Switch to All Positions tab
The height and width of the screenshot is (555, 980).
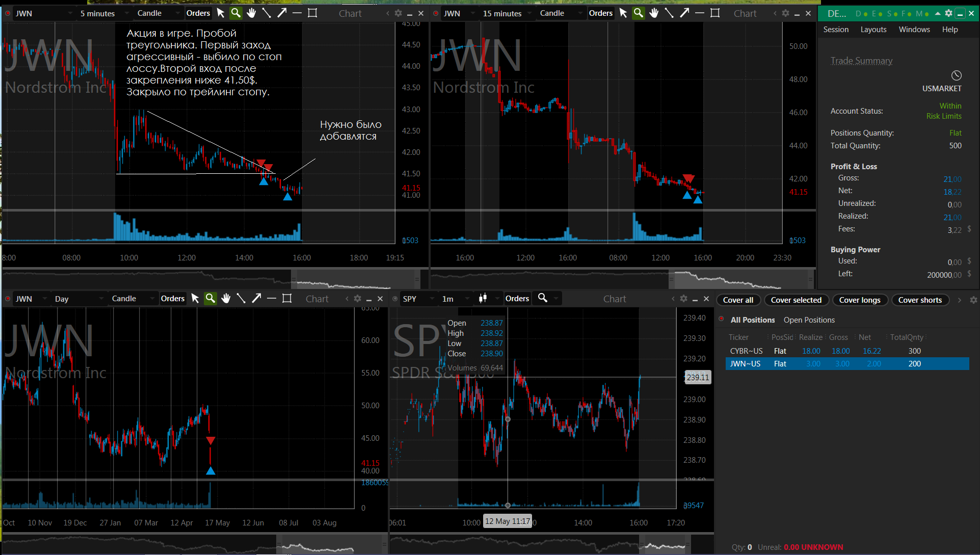click(x=753, y=320)
